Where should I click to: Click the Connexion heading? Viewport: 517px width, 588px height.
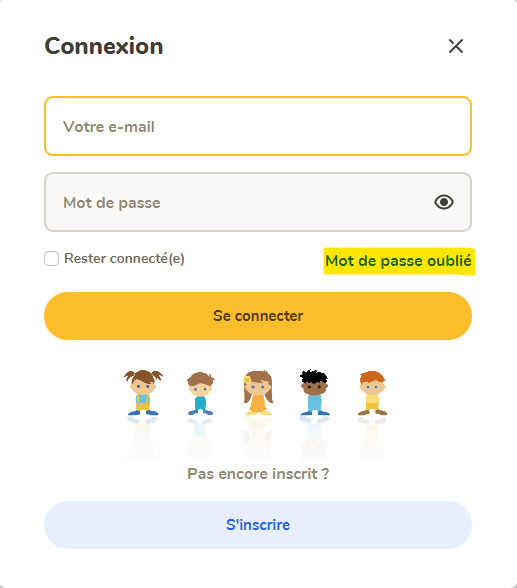(104, 46)
